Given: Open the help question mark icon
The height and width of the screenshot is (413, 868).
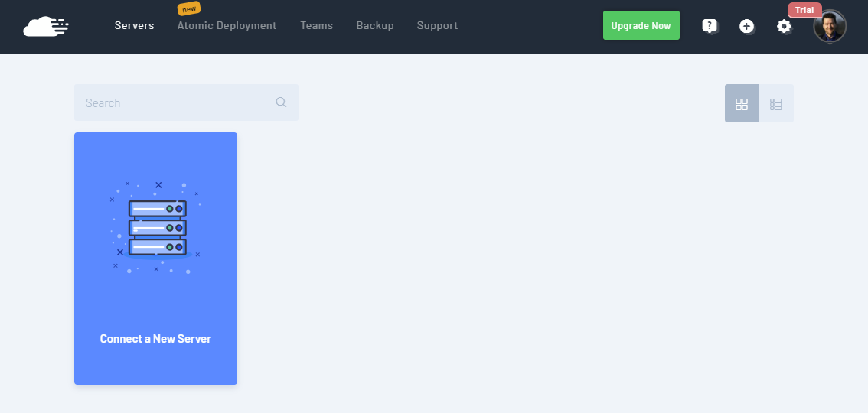Looking at the screenshot, I should click(710, 26).
